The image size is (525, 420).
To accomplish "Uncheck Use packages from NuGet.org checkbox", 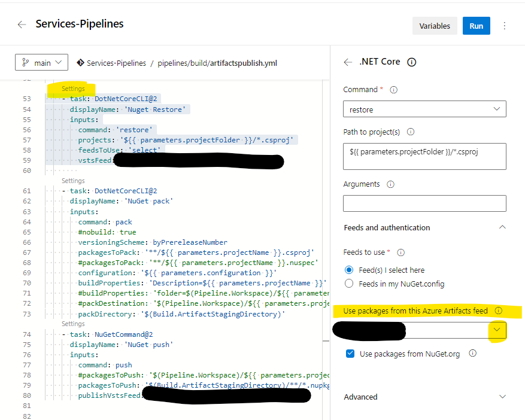I will 350,354.
